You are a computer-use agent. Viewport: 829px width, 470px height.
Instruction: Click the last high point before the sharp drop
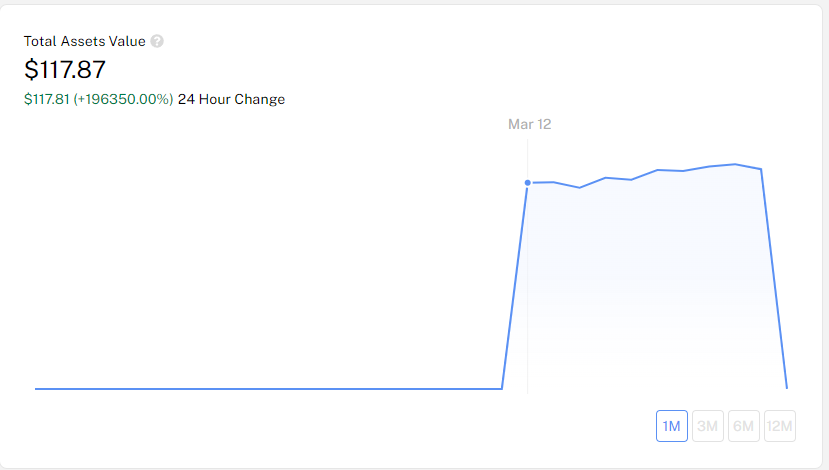[761, 169]
